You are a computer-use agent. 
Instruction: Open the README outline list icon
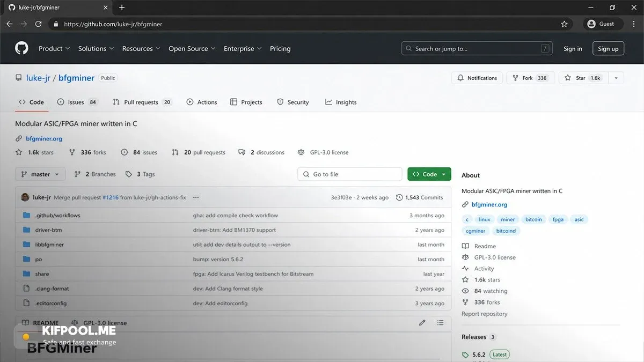[x=440, y=323]
